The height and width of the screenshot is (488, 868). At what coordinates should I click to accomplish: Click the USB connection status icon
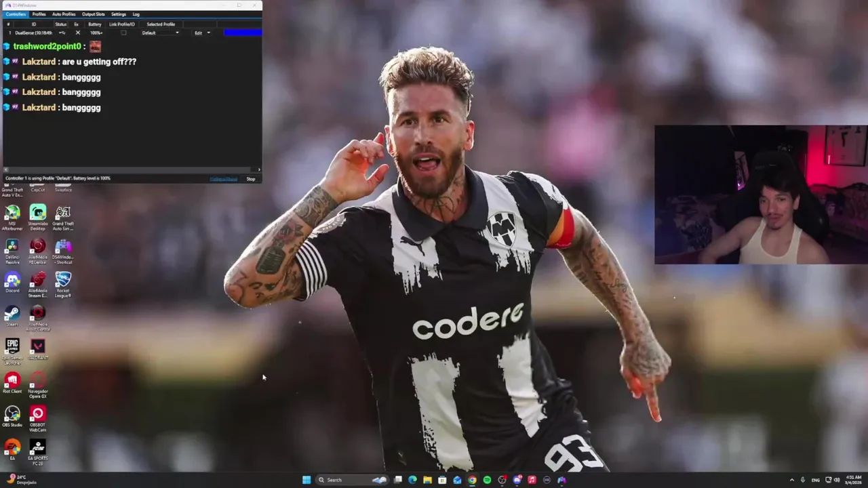[62, 33]
